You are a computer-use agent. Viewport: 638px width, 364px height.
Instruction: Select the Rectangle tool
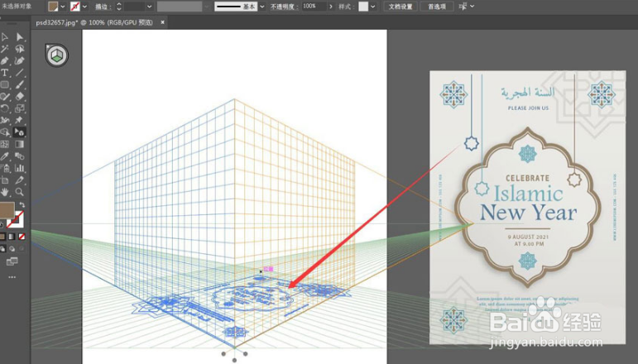click(5, 84)
